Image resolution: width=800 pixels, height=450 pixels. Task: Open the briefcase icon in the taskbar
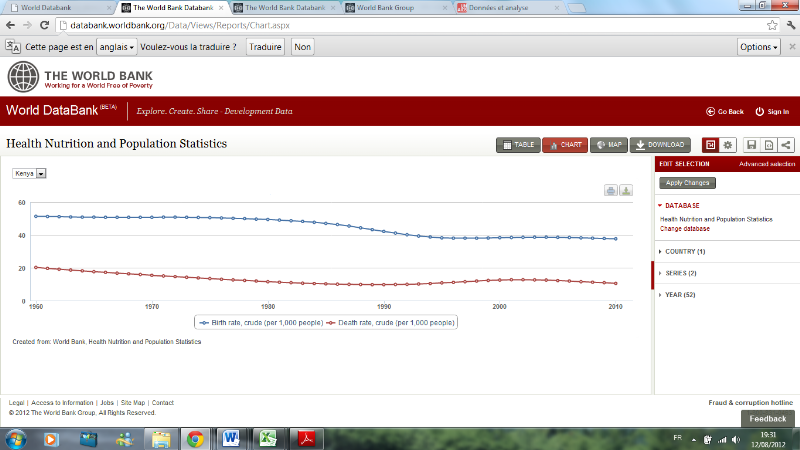(x=88, y=439)
